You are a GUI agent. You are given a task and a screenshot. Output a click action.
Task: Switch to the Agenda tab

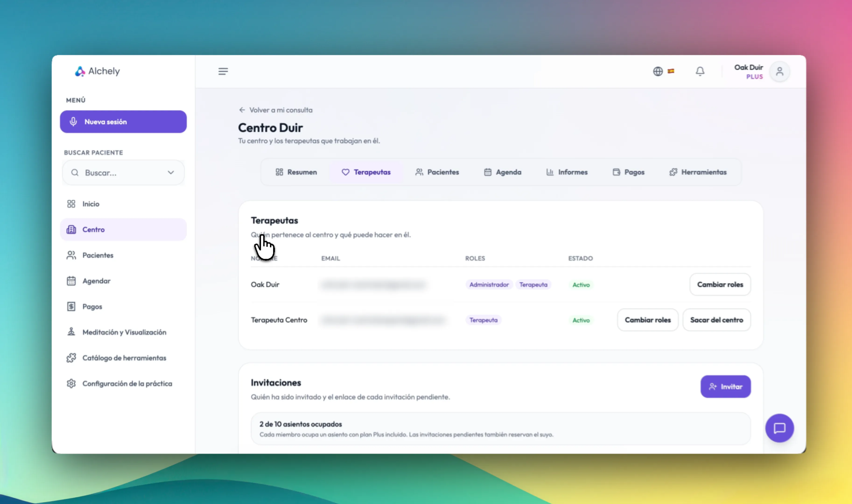click(x=503, y=172)
